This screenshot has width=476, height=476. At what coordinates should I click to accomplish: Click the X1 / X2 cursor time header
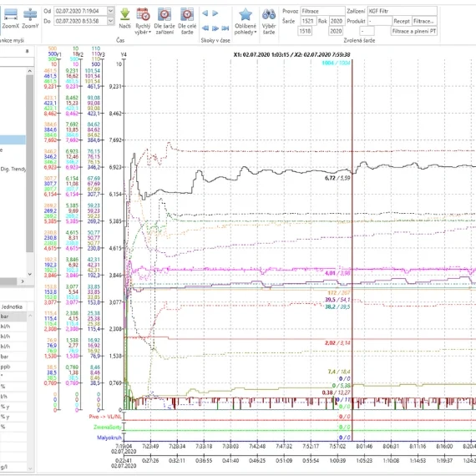point(291,54)
